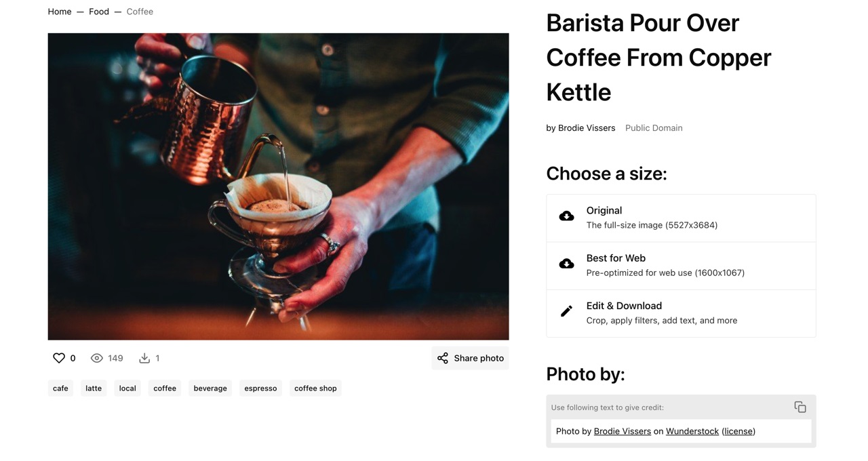Select the 'cafe' tag
Screen dimensions: 868x461
[x=60, y=388]
